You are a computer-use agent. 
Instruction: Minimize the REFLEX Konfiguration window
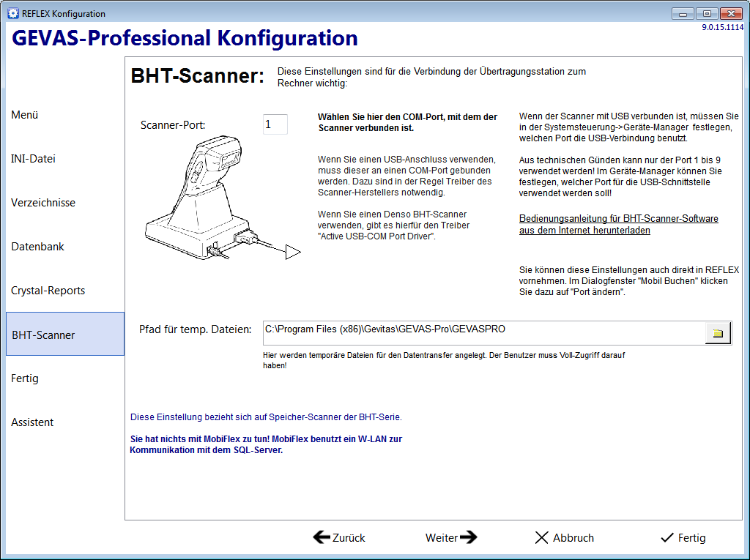pyautogui.click(x=683, y=14)
